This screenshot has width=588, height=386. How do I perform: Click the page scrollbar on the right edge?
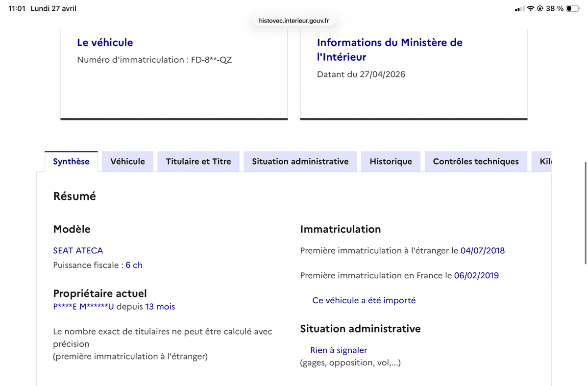pos(586,213)
